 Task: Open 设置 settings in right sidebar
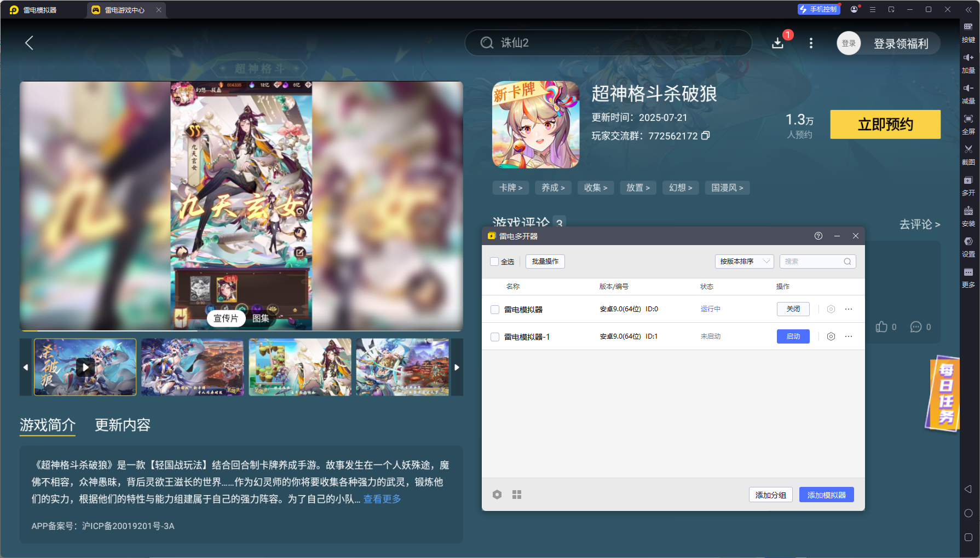969,247
